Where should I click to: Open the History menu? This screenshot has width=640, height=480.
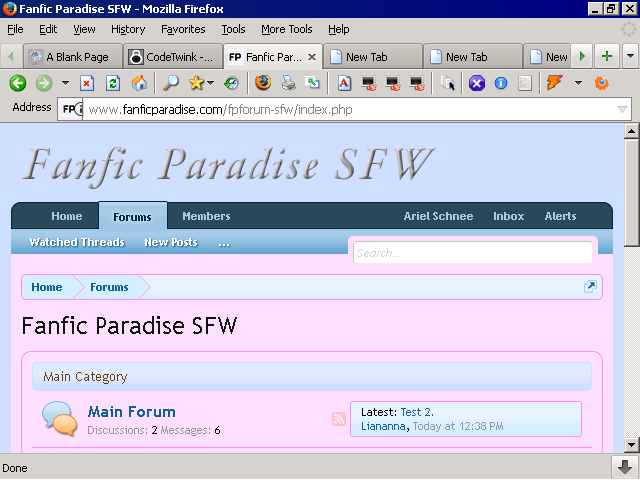(128, 29)
